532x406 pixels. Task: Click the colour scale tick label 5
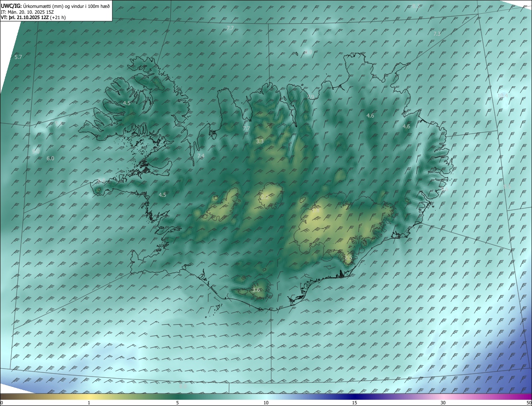[x=177, y=403]
